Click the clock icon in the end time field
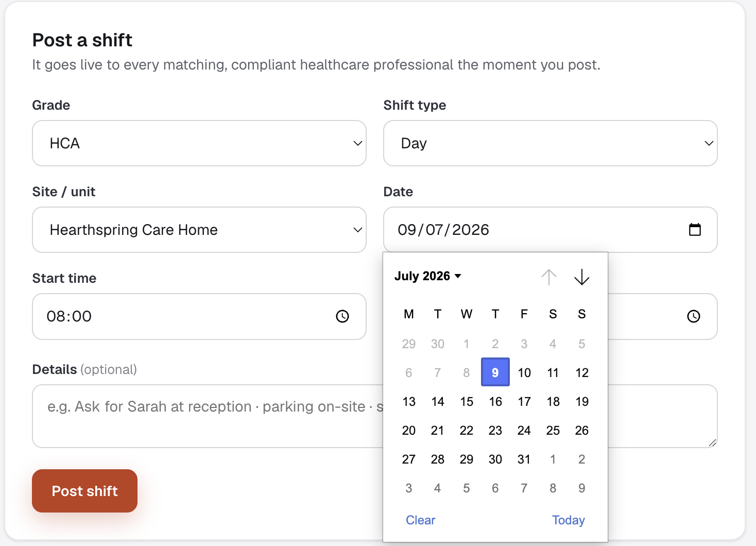Screen dimensions: 756x546 coord(694,316)
